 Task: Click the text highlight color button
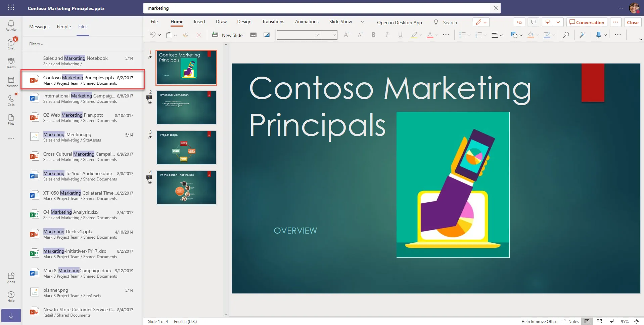point(414,35)
